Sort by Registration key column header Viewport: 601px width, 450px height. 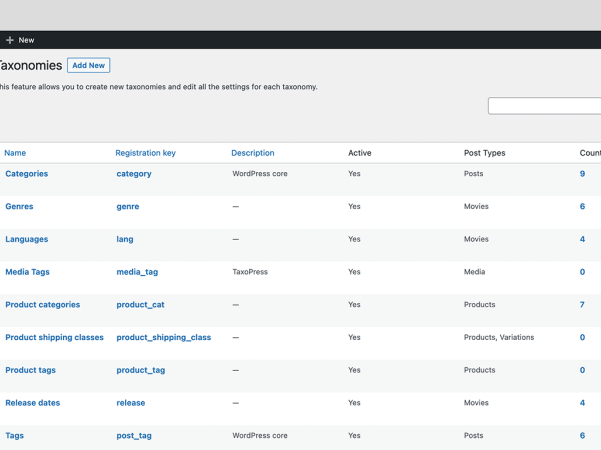145,153
